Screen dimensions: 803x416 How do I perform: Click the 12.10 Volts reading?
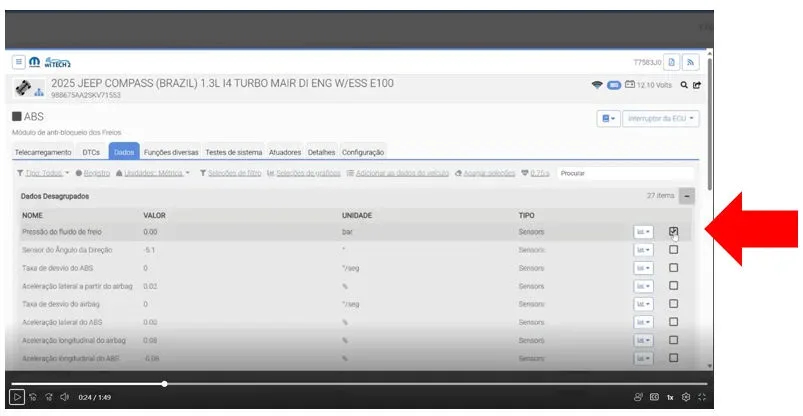654,85
